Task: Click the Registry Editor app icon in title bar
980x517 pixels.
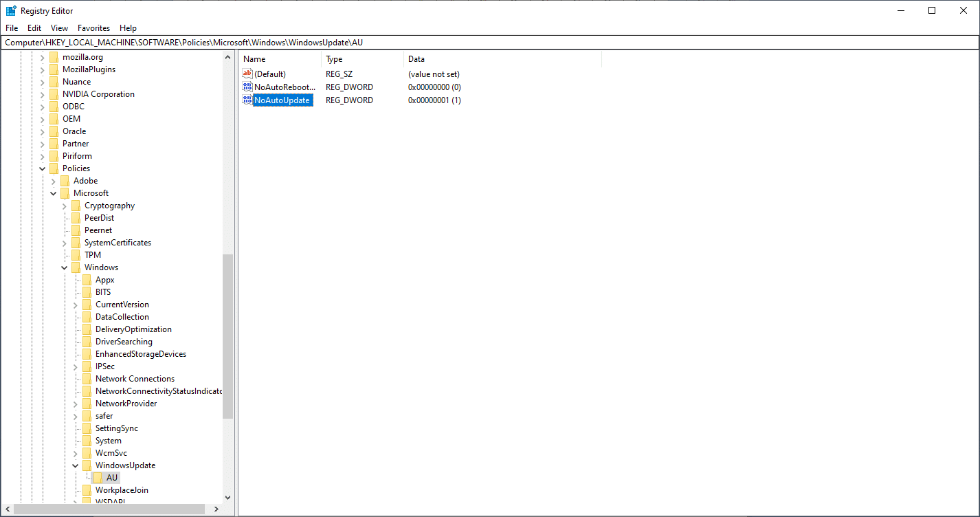Action: pyautogui.click(x=11, y=10)
